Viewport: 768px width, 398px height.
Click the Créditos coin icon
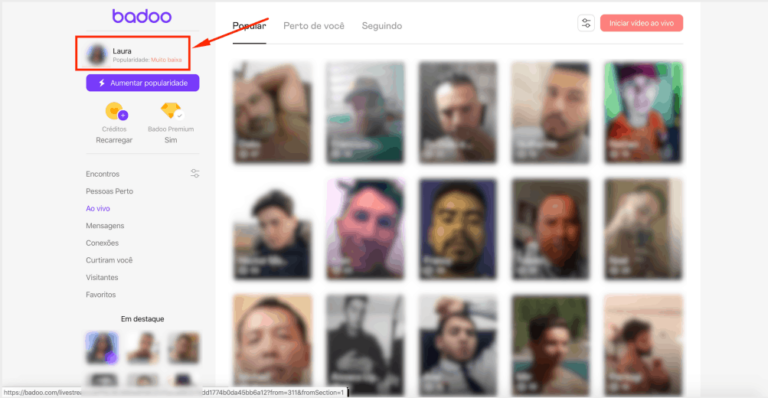pyautogui.click(x=116, y=111)
